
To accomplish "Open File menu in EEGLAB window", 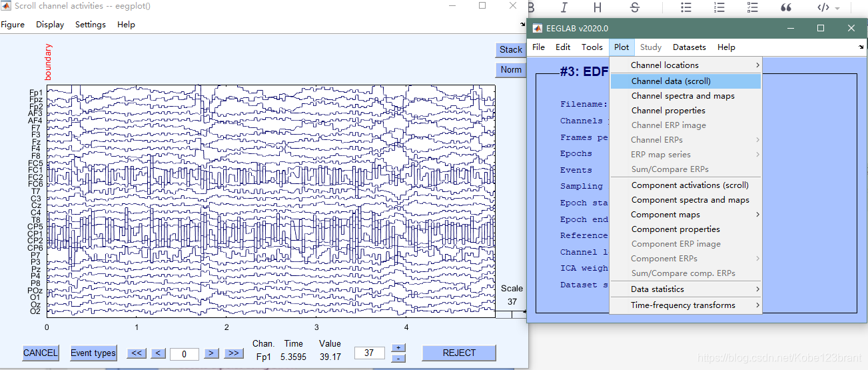I will (x=539, y=47).
